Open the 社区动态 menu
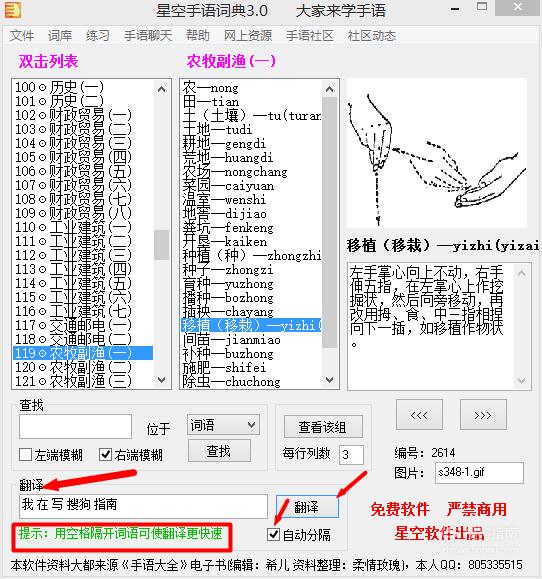542x579 pixels. tap(372, 36)
